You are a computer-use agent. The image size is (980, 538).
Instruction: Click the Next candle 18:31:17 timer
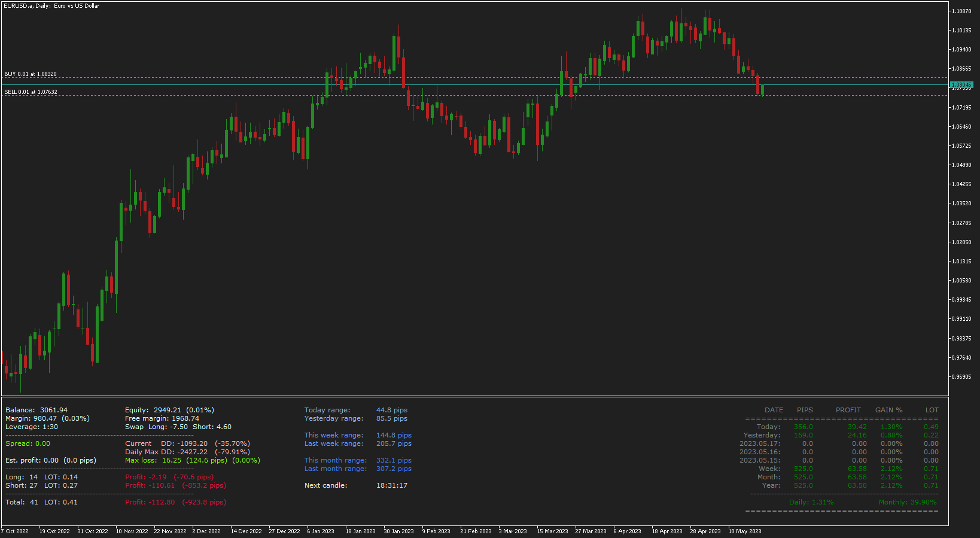click(x=392, y=486)
